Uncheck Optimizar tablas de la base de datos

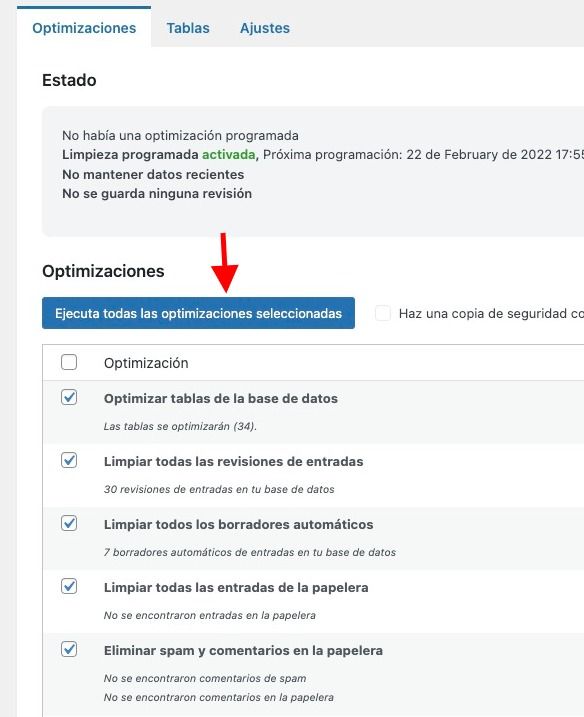tap(69, 397)
